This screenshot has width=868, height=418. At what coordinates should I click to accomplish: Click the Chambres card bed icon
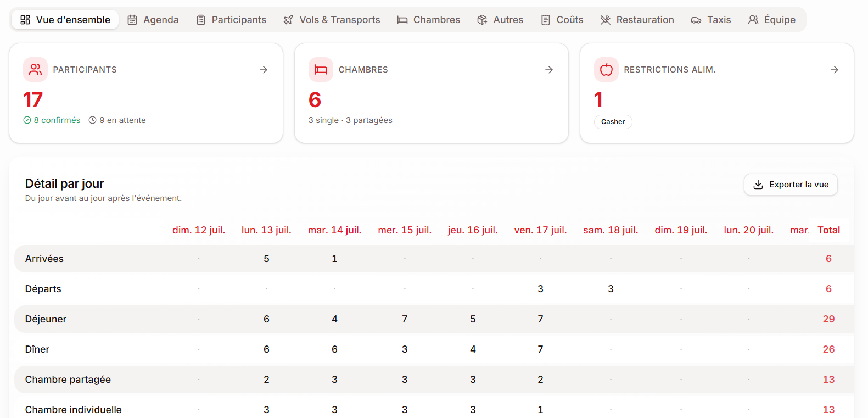(x=321, y=70)
